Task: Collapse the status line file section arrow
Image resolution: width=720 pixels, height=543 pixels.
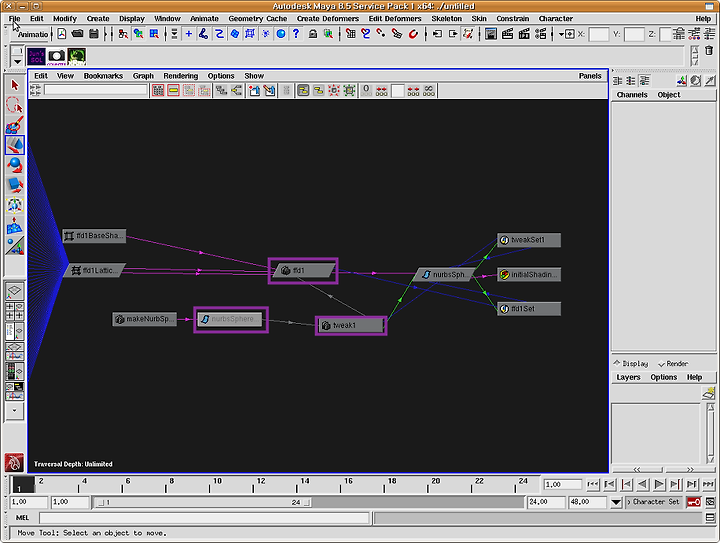Action: 106,34
